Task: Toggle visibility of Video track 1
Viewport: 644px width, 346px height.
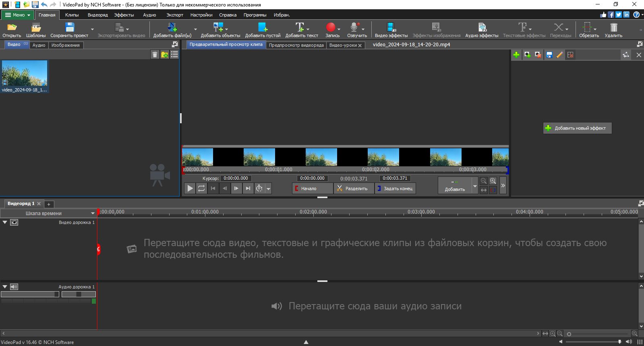Action: coord(14,222)
